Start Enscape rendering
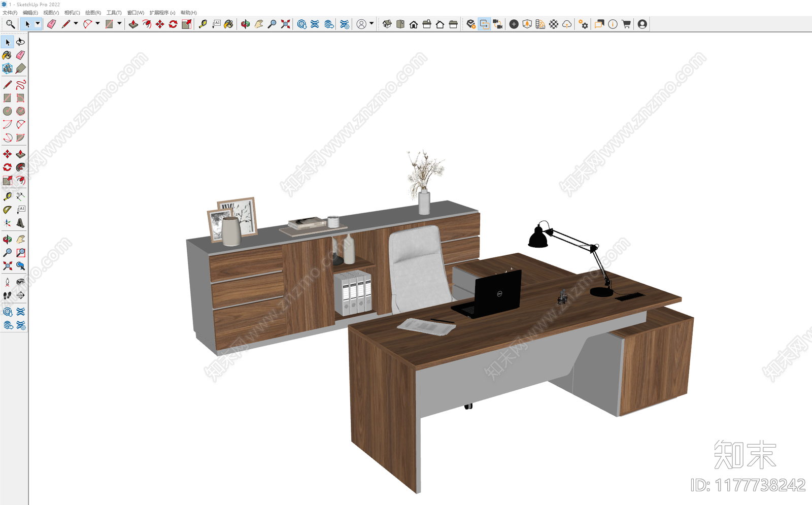 471,24
